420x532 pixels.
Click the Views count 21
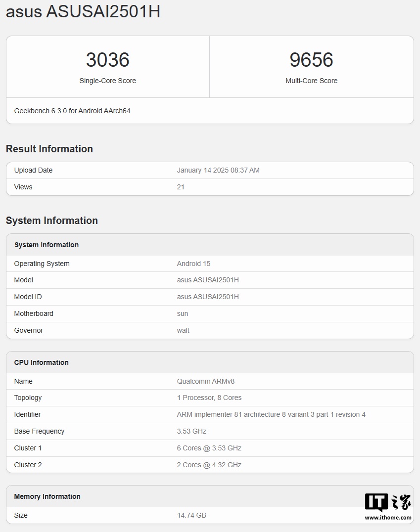(x=181, y=187)
